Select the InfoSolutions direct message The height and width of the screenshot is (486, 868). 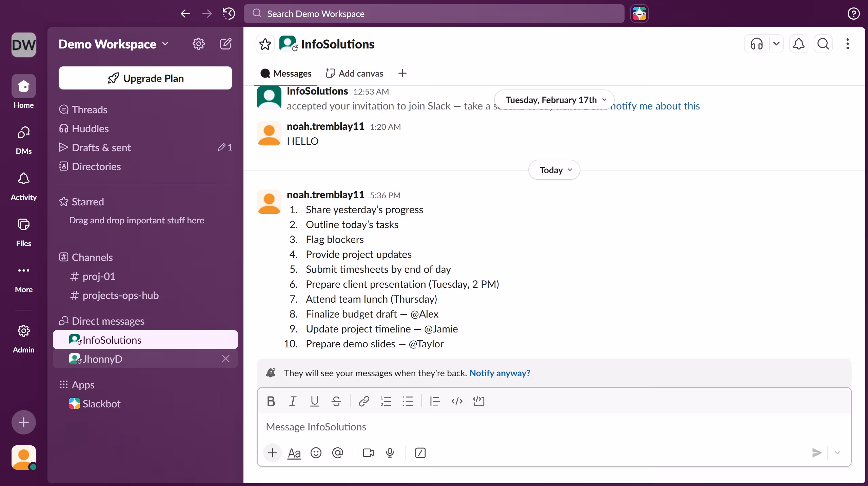coord(145,340)
